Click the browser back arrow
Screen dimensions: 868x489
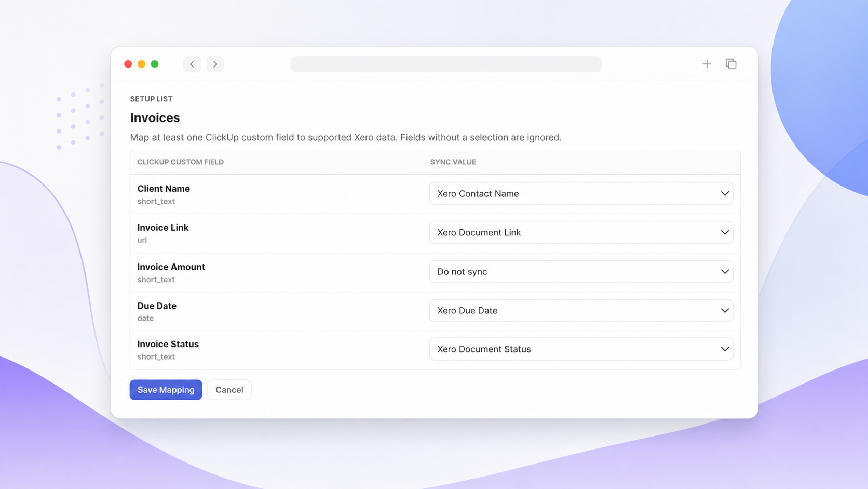(192, 64)
